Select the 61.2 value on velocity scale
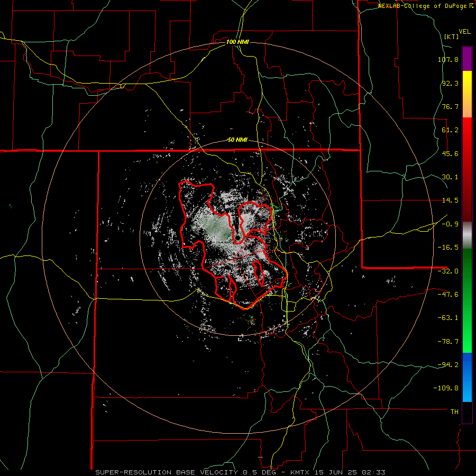Image resolution: width=476 pixels, height=476 pixels. pyautogui.click(x=450, y=130)
